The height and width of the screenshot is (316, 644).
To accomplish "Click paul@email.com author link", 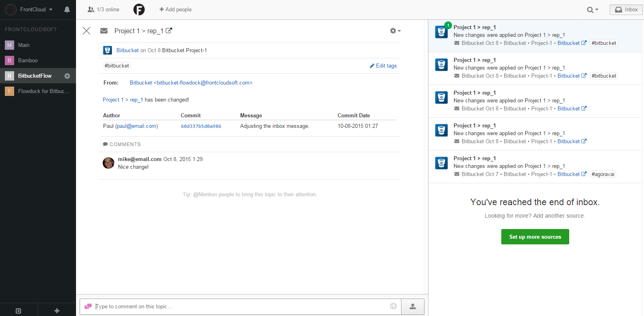I will (x=137, y=126).
